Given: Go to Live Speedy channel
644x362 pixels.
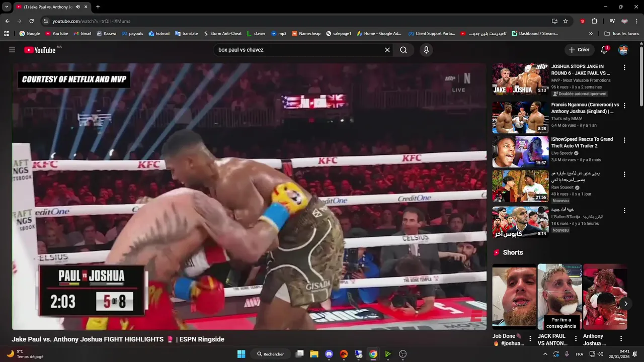Looking at the screenshot, I should pyautogui.click(x=562, y=153).
